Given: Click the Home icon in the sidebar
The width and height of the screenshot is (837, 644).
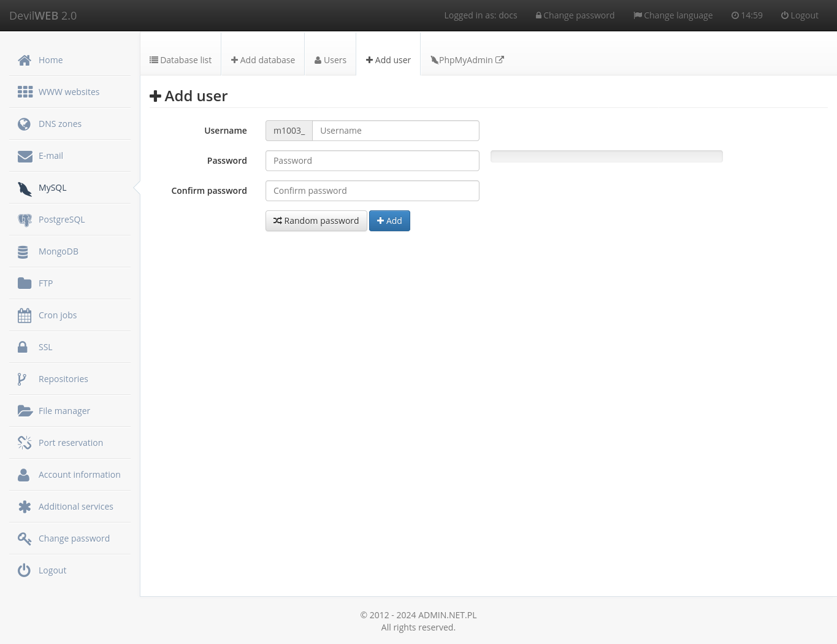Looking at the screenshot, I should pos(24,59).
